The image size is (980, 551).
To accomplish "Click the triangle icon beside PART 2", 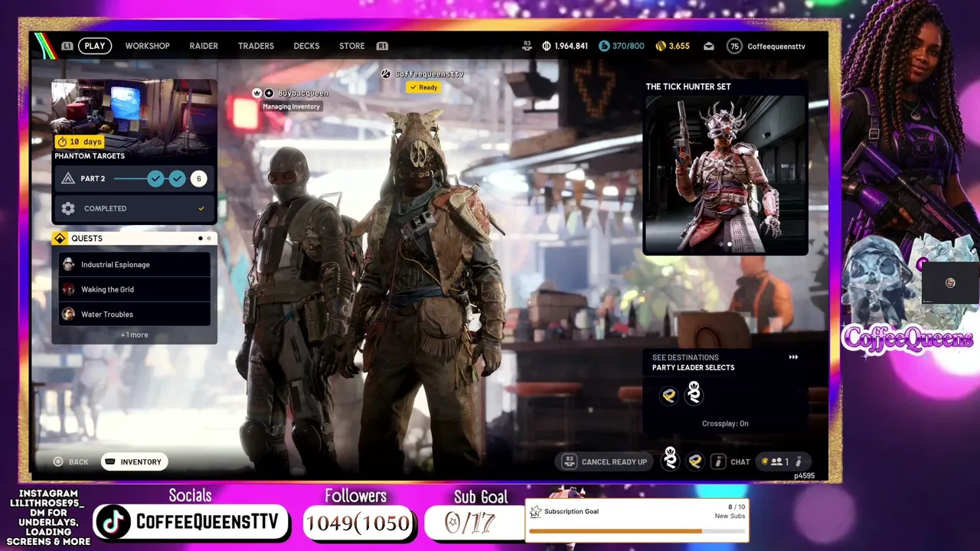I will [x=68, y=178].
